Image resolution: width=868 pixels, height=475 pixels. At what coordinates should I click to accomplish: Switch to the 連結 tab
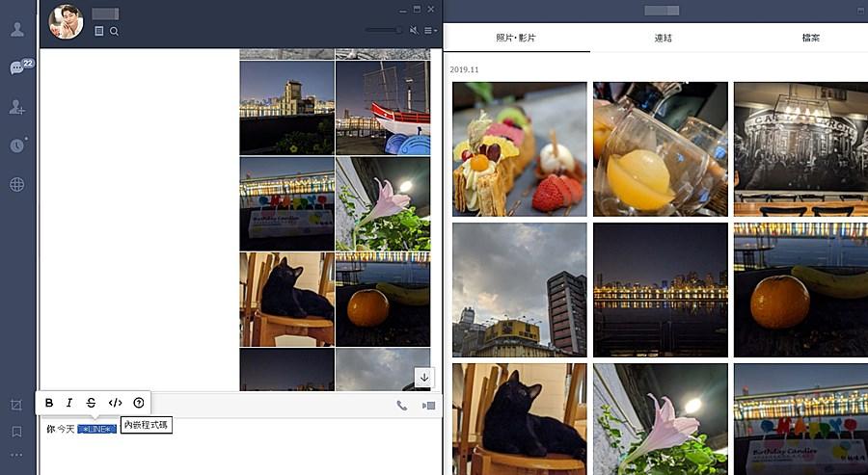click(x=664, y=38)
